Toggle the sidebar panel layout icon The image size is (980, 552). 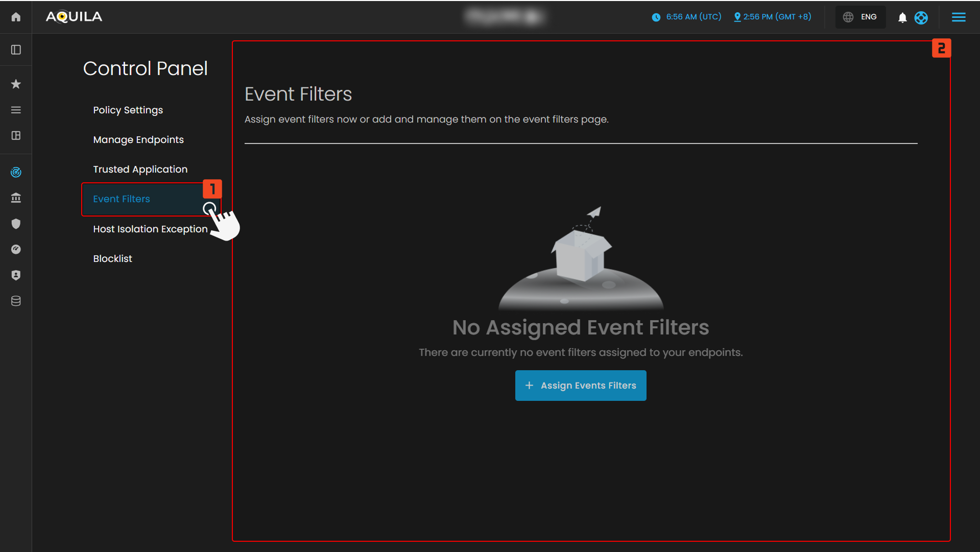coord(16,50)
